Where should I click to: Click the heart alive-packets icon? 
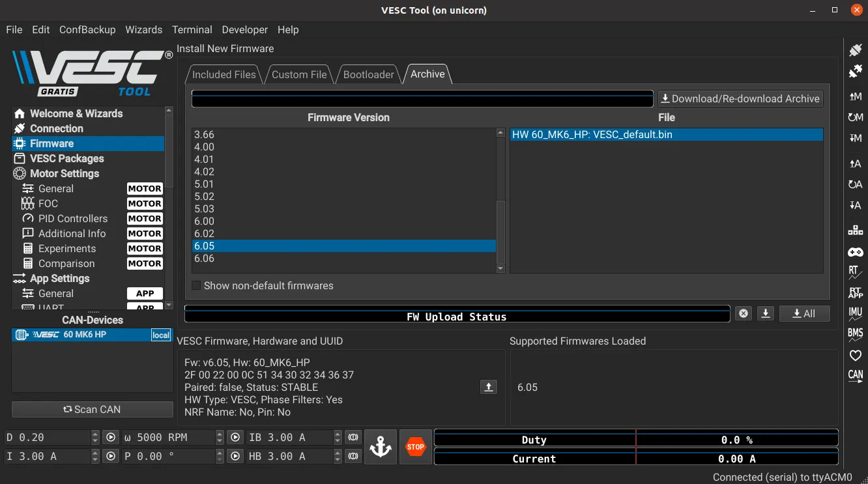point(855,355)
